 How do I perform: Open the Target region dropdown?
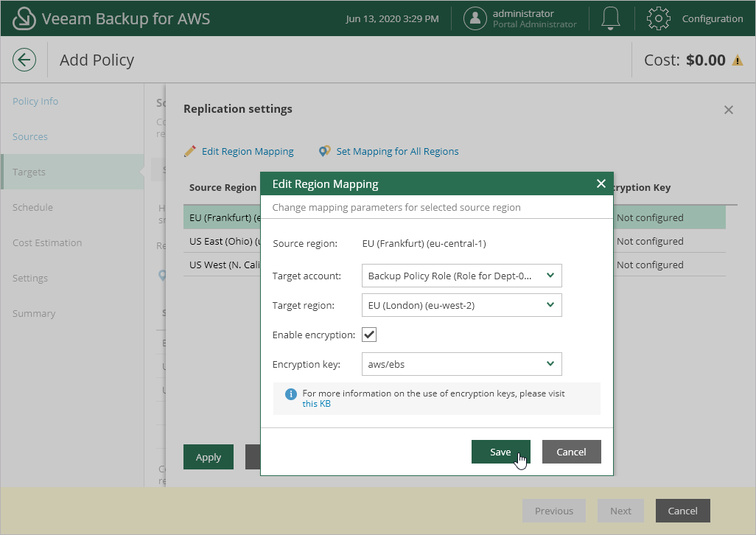pos(461,305)
